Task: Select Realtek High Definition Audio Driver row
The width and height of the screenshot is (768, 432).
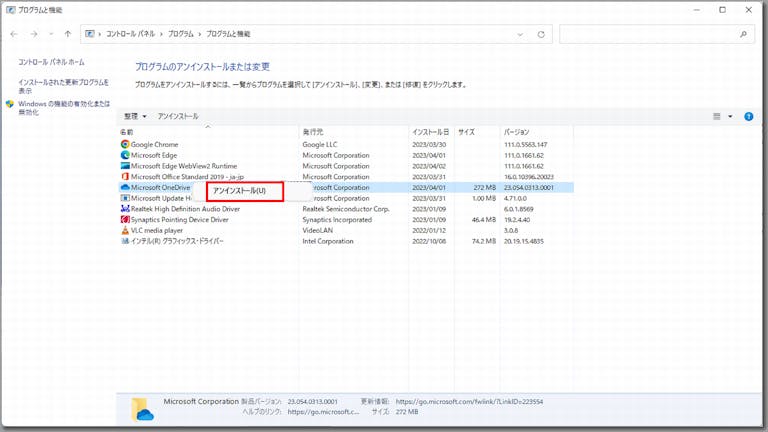Action: 346,209
